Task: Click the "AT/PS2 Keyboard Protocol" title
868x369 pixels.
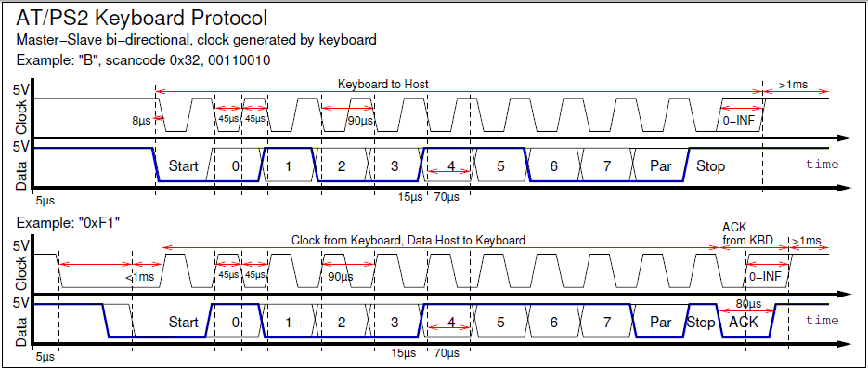Action: [x=142, y=19]
